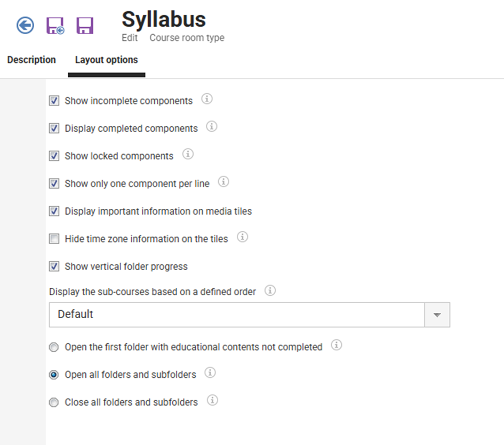
Task: Click the purple save disk icon
Action: tap(85, 26)
